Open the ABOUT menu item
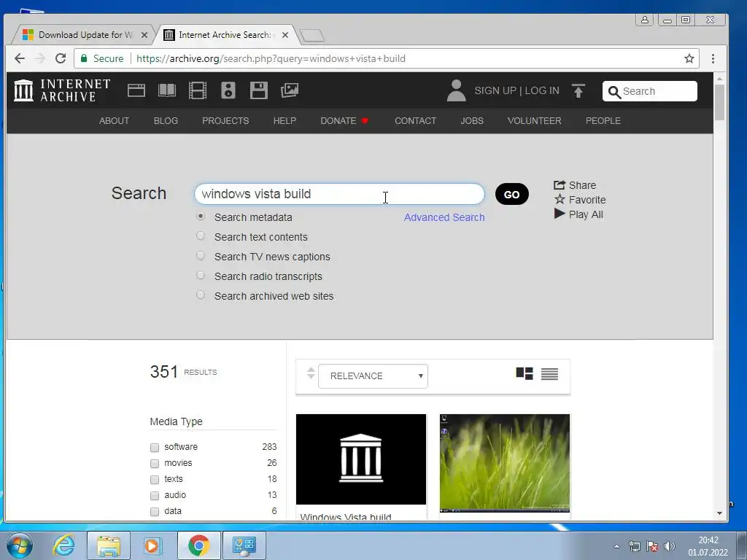This screenshot has width=747, height=560. click(x=114, y=121)
